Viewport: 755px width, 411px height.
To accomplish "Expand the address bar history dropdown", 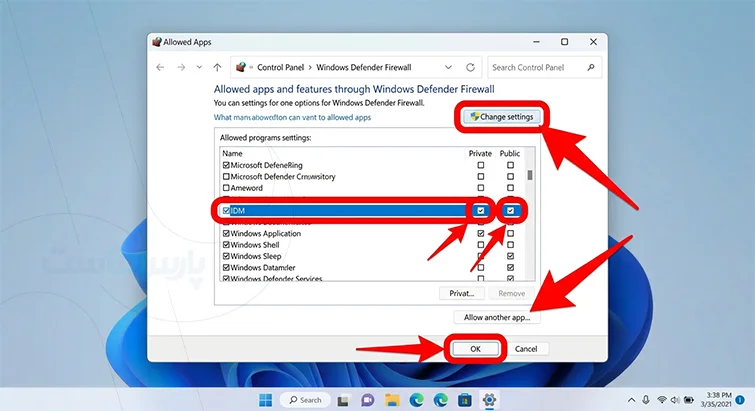I will pos(448,67).
